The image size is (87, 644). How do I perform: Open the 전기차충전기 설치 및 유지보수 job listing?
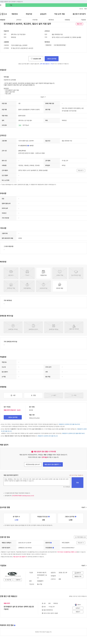pyautogui.click(x=19, y=608)
